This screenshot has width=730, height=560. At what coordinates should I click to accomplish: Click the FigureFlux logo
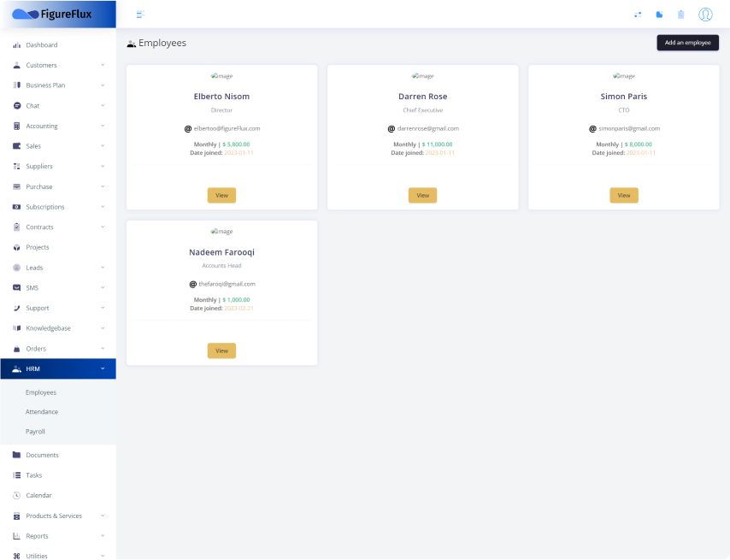[52, 14]
